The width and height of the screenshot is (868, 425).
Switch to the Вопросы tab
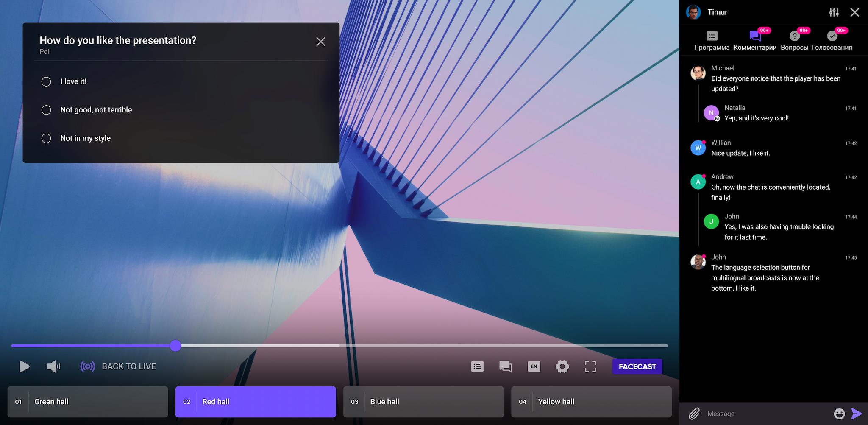click(794, 41)
